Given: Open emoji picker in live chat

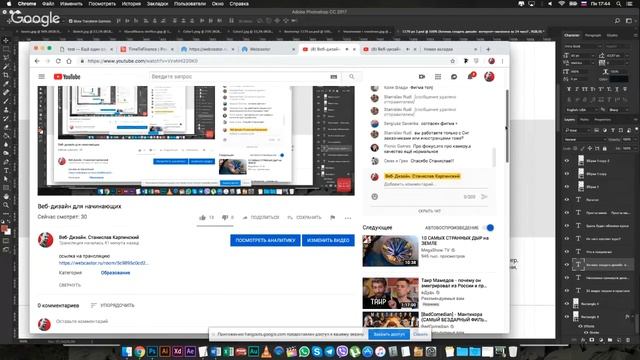Looking at the screenshot, I should click(375, 197).
